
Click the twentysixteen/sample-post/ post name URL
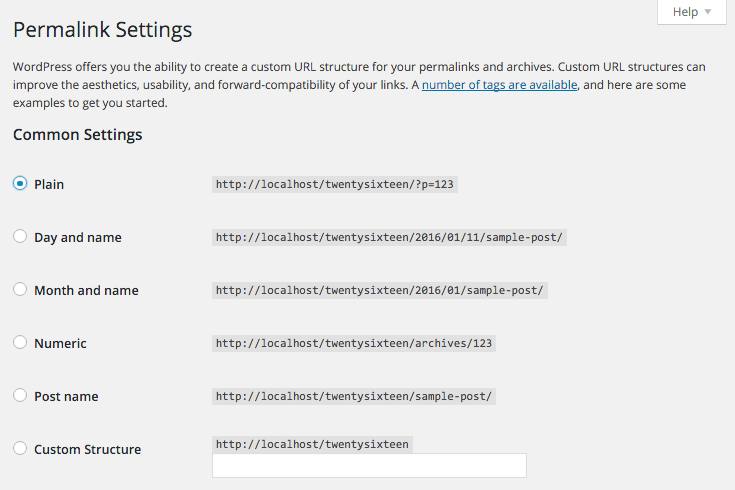pyautogui.click(x=354, y=396)
